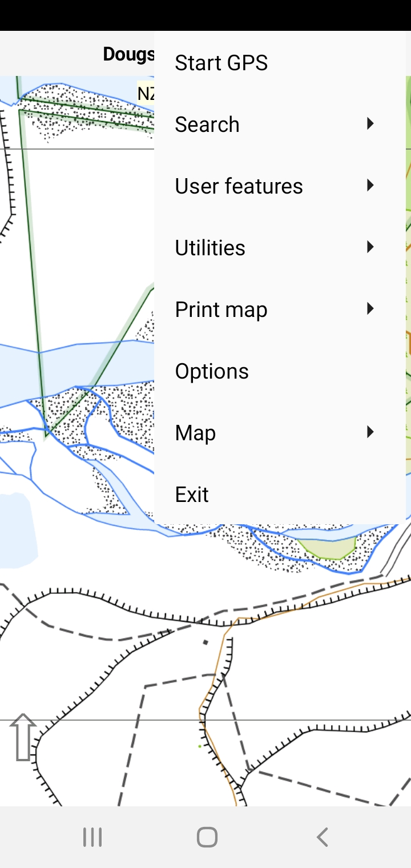Expand the Print map submenu arrow
411x868 pixels.
pos(370,309)
